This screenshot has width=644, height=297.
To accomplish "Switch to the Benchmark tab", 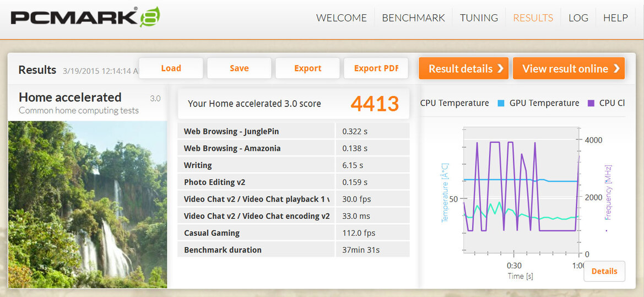I will [x=413, y=18].
